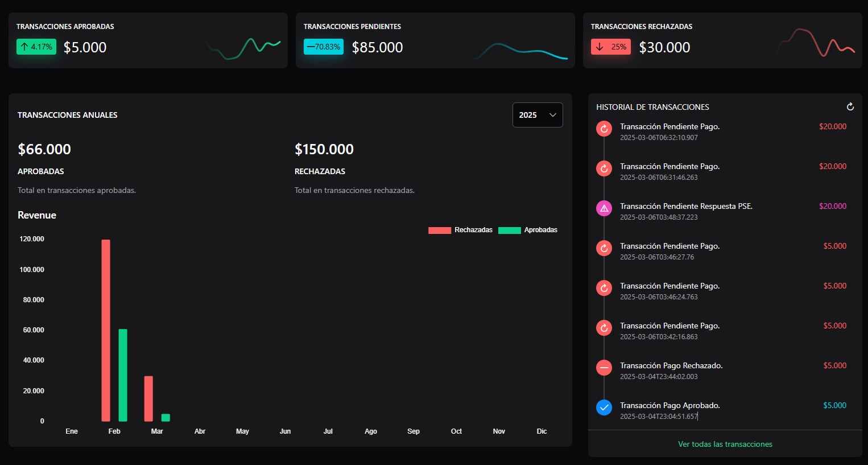Click the PSE pending warning triangle icon

604,208
